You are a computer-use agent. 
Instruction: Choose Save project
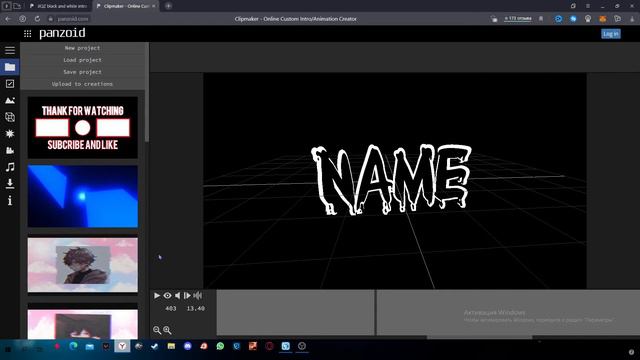pyautogui.click(x=82, y=72)
